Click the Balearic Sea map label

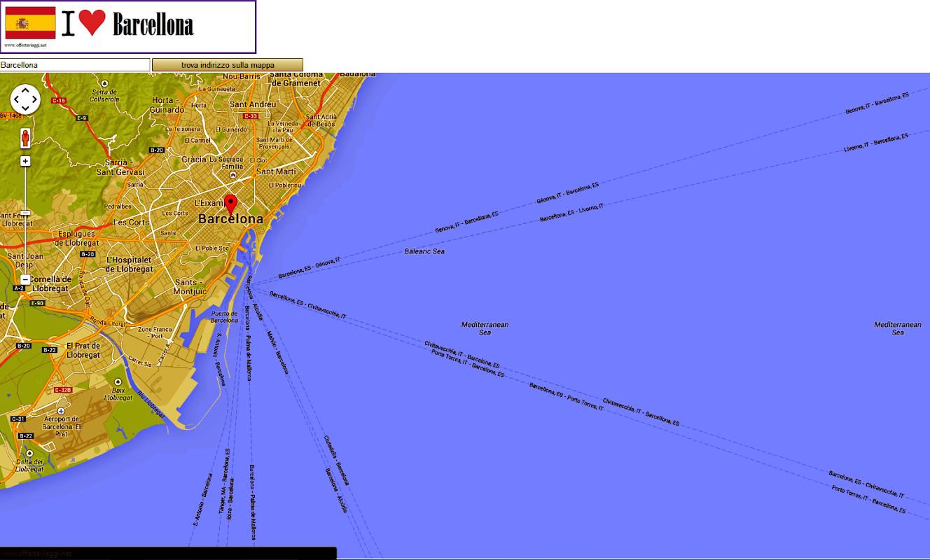click(x=424, y=251)
